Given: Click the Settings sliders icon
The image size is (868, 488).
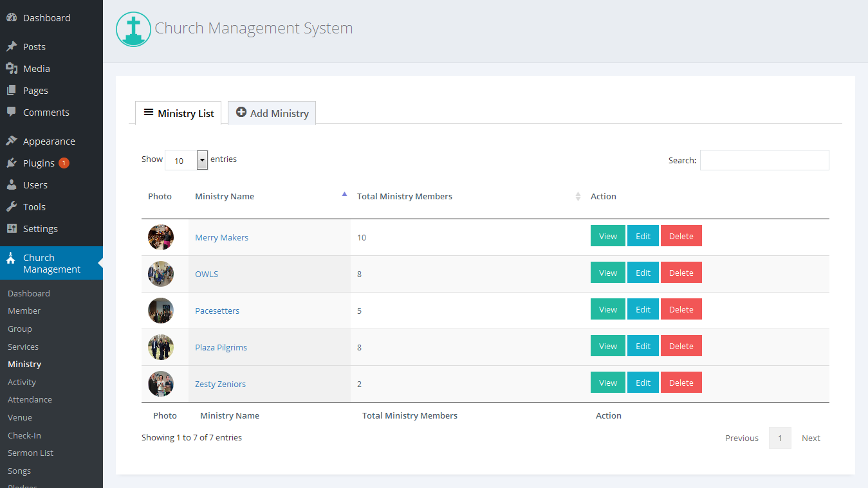Looking at the screenshot, I should pyautogui.click(x=11, y=228).
